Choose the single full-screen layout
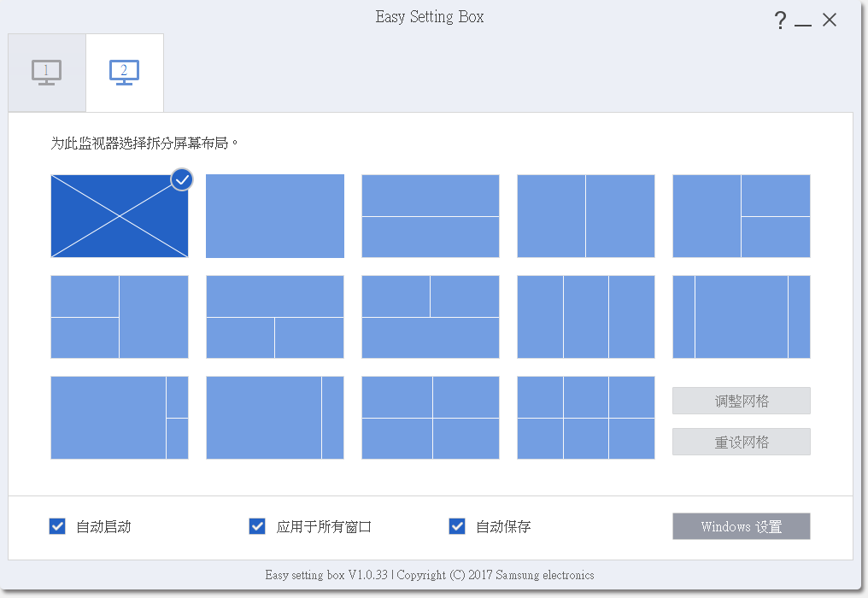The image size is (868, 598). (275, 216)
